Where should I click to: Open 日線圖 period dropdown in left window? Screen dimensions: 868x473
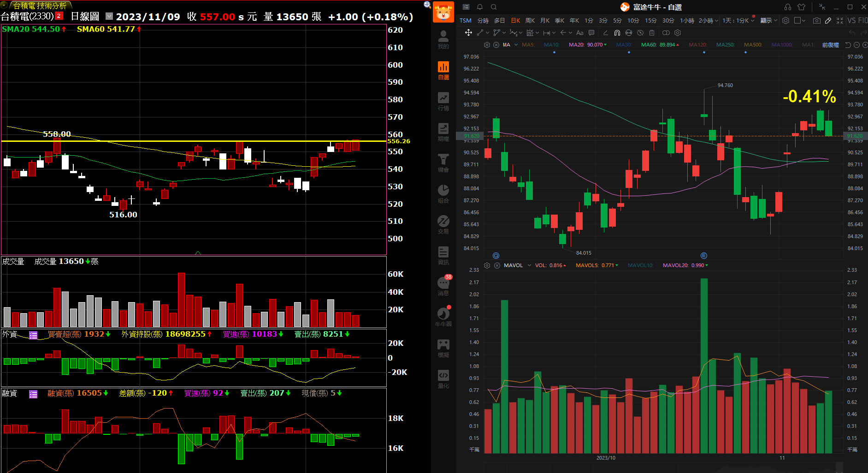(109, 16)
